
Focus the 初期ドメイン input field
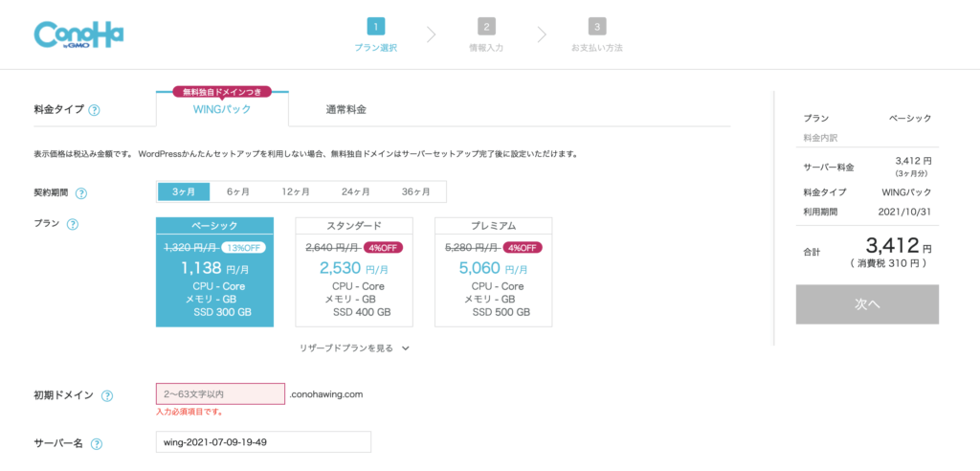tap(221, 394)
